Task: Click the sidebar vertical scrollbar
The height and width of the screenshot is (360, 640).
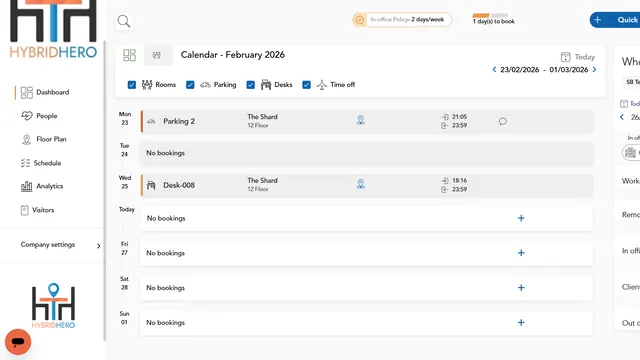Action: (104, 191)
